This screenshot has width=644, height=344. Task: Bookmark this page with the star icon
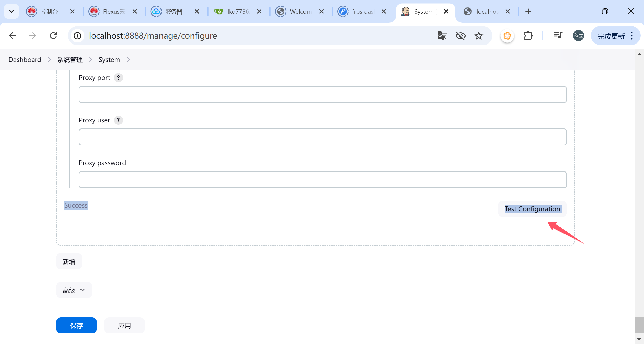click(x=478, y=36)
